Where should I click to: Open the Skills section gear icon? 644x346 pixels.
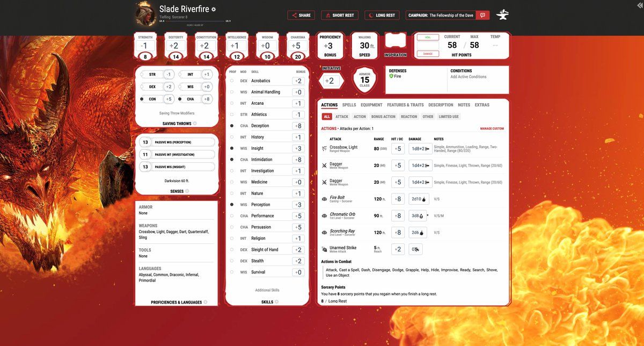click(277, 302)
